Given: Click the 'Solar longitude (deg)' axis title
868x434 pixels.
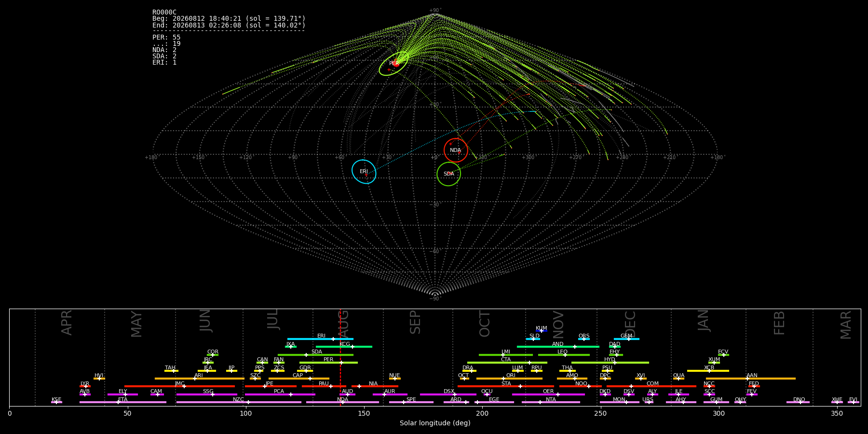Looking at the screenshot, I should [x=435, y=423].
